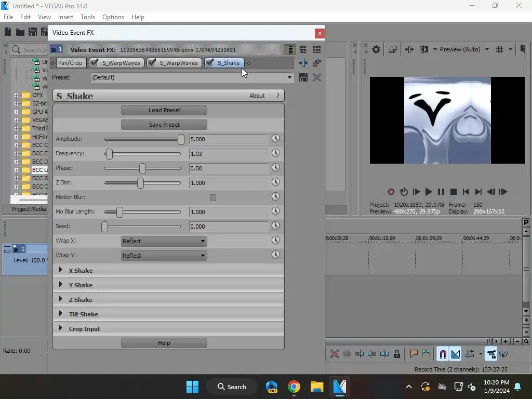Screen dimensions: 532x399
Task: Open the Wrap X Reflect dropdown
Action: coord(164,241)
